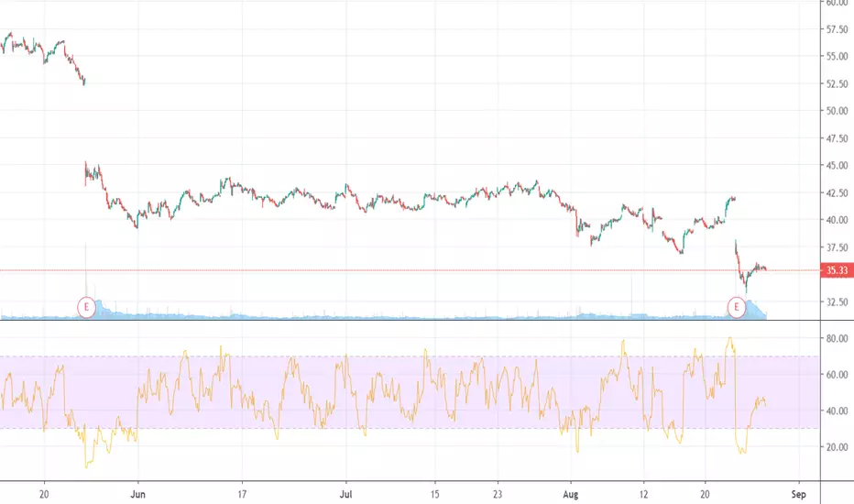Click the Jul label on time axis
This screenshot has width=854, height=504.
(345, 495)
